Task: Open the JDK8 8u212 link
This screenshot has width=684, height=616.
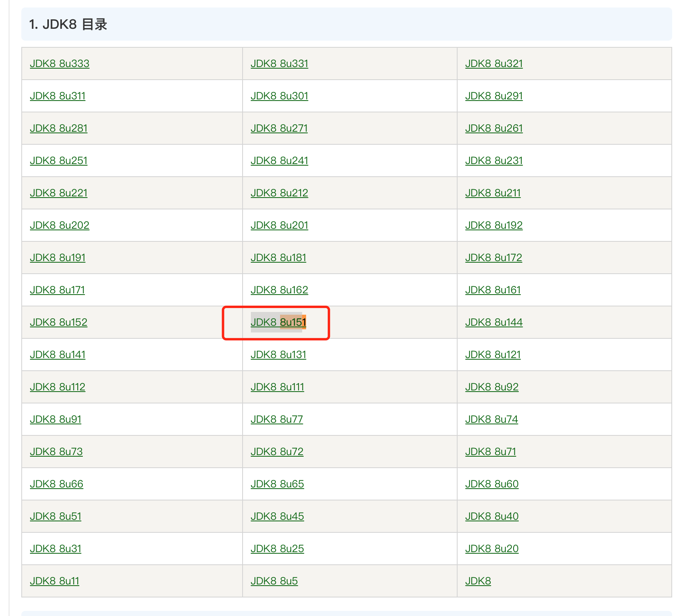Action: coord(279,193)
